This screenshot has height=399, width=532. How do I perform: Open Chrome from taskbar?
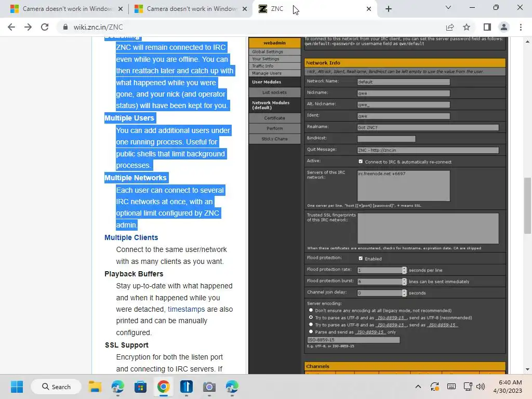coord(163,387)
